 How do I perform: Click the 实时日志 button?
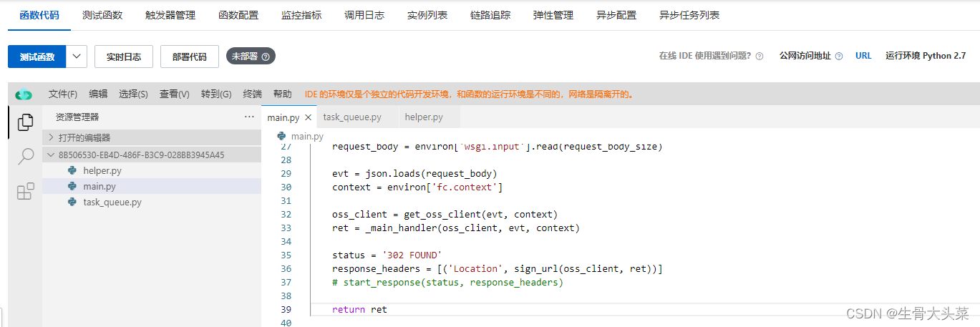124,57
